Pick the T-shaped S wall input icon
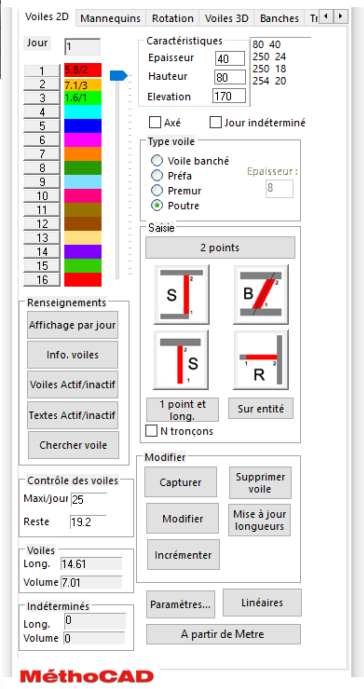 (181, 360)
